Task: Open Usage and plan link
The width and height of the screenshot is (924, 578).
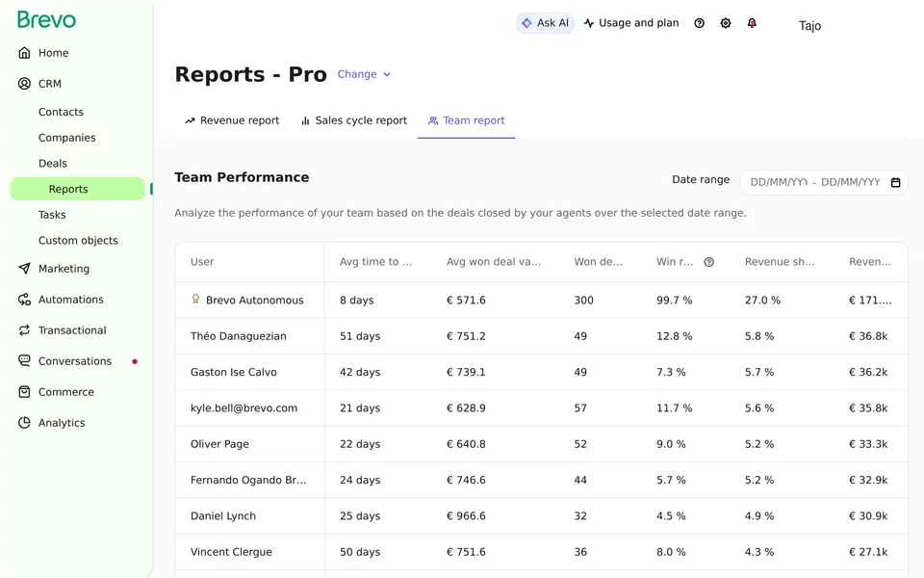Action: point(631,23)
